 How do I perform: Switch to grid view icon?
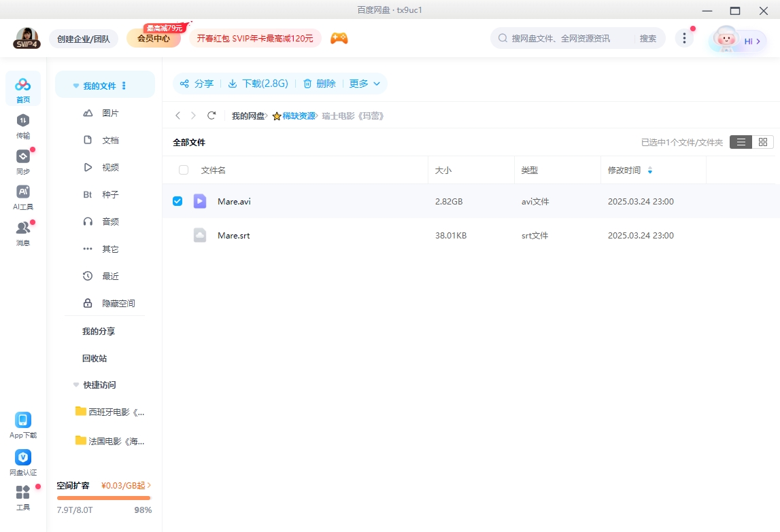(x=763, y=142)
